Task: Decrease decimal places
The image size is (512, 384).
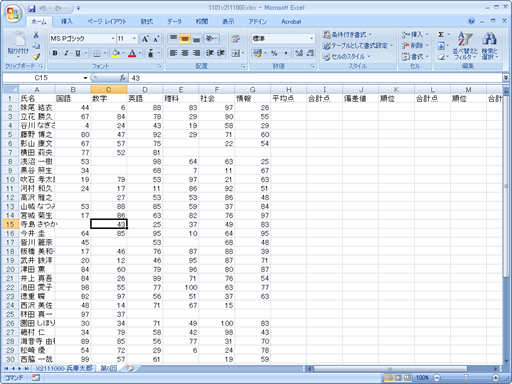Action: pos(310,53)
